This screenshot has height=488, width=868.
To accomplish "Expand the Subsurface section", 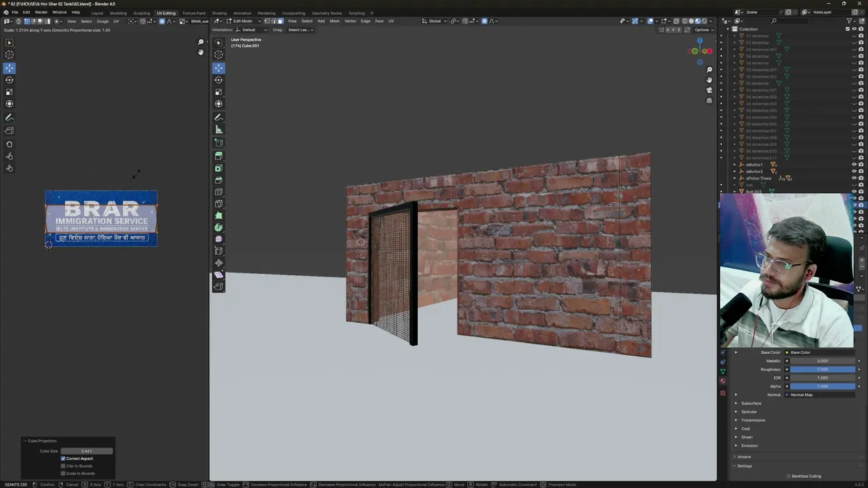I will pos(751,403).
